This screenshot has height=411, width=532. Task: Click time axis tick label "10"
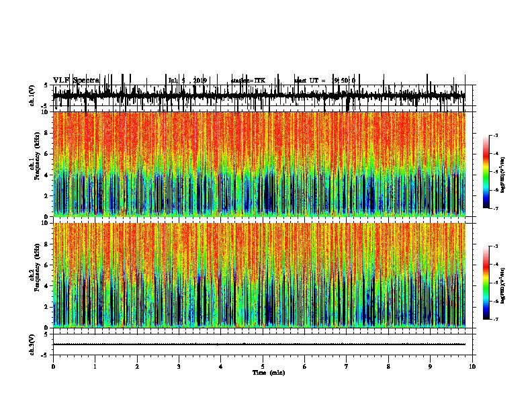point(472,367)
